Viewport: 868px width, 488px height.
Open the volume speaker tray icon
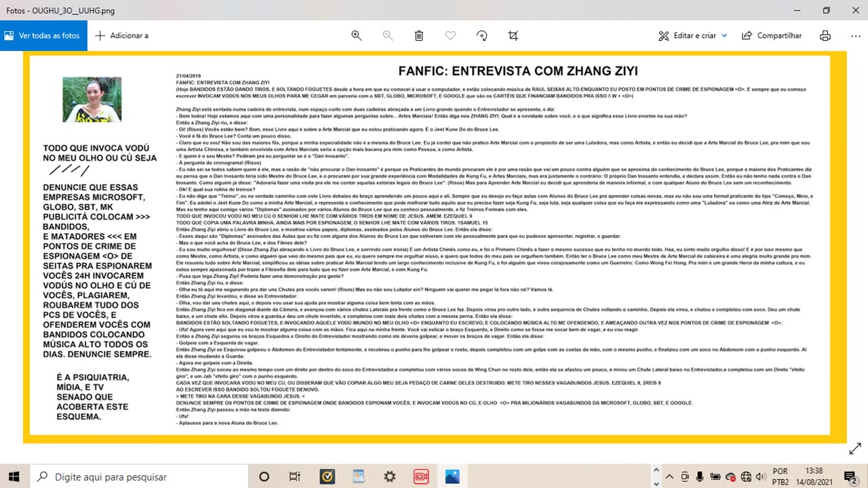pyautogui.click(x=761, y=476)
